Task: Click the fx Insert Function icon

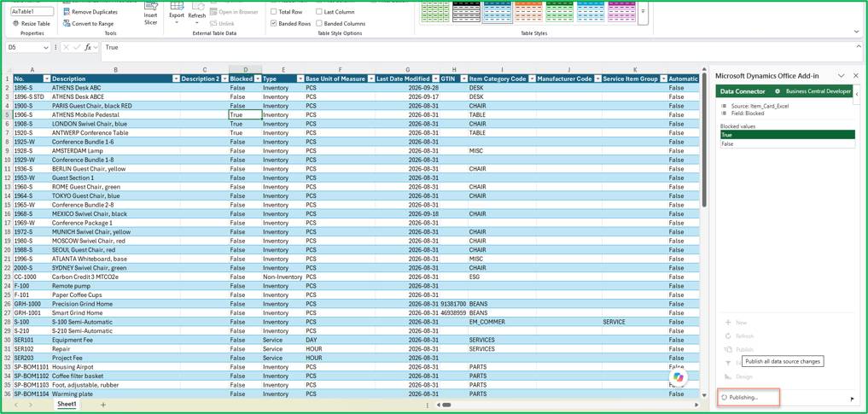Action: pyautogui.click(x=87, y=48)
